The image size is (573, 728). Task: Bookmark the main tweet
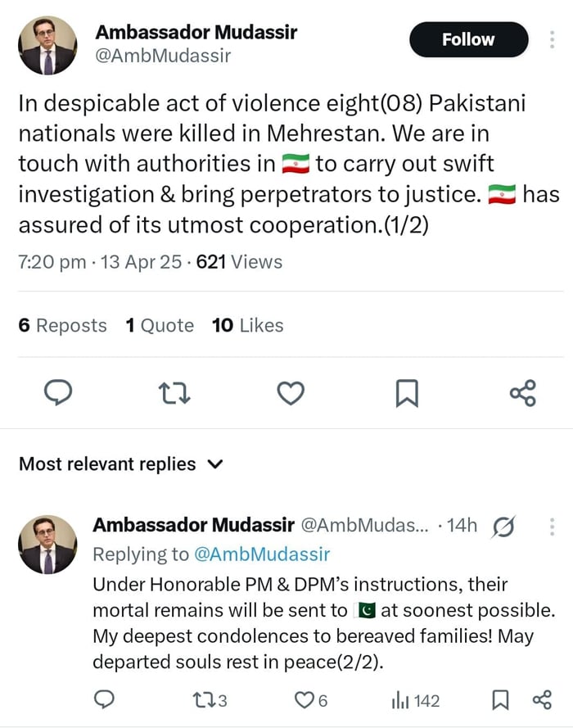click(x=407, y=394)
